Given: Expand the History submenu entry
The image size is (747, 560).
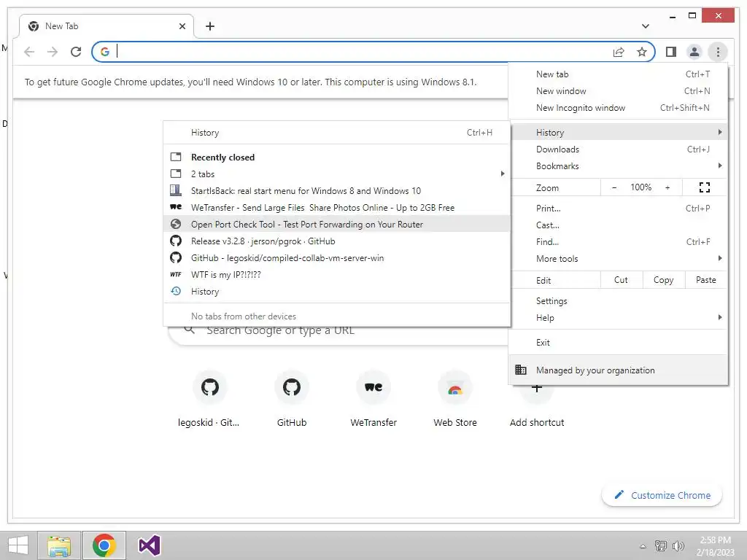Looking at the screenshot, I should pos(618,132).
